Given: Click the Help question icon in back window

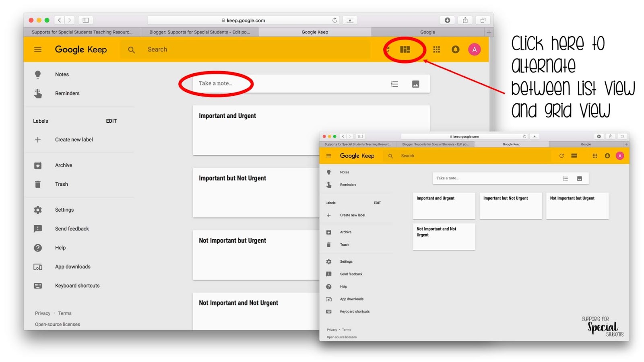Looking at the screenshot, I should (38, 248).
